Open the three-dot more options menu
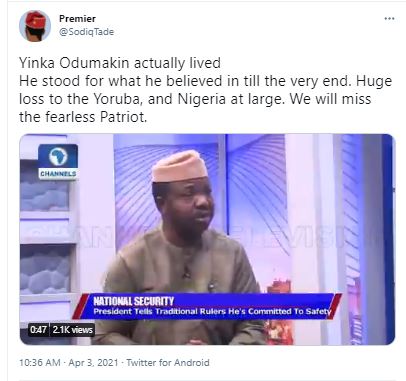The width and height of the screenshot is (406, 381). pos(389,18)
